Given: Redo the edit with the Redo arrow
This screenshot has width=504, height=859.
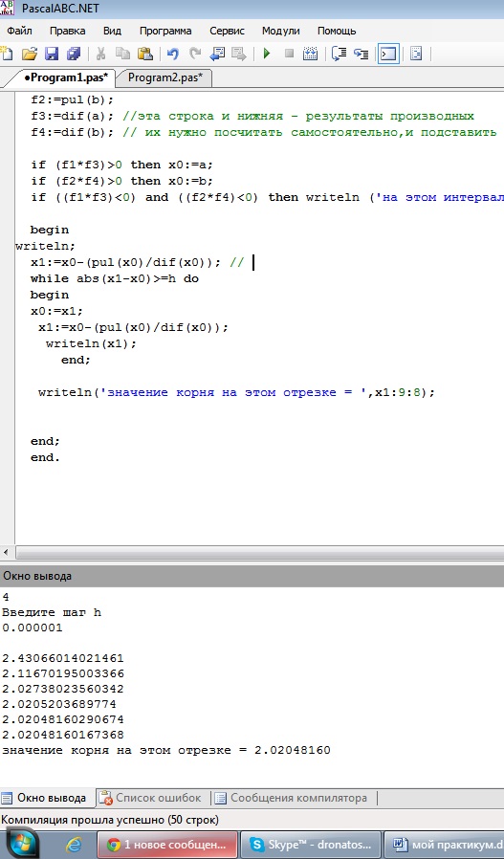Looking at the screenshot, I should tap(195, 54).
